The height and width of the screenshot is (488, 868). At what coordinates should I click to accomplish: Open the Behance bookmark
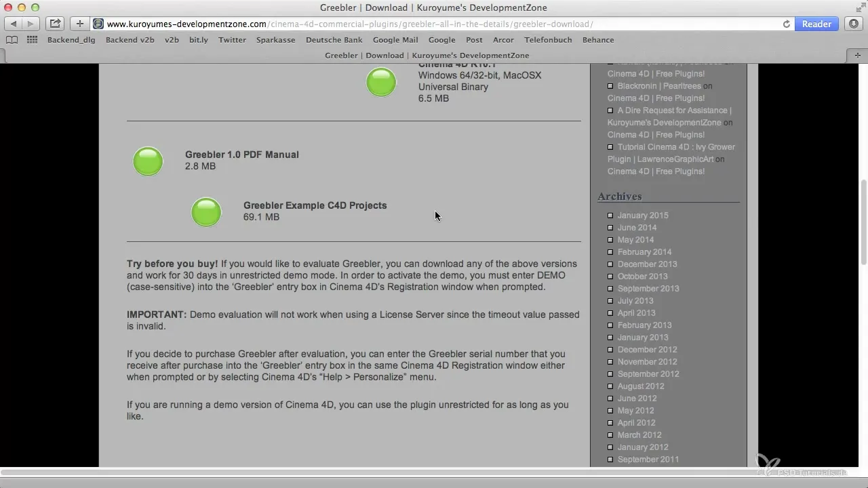point(598,40)
